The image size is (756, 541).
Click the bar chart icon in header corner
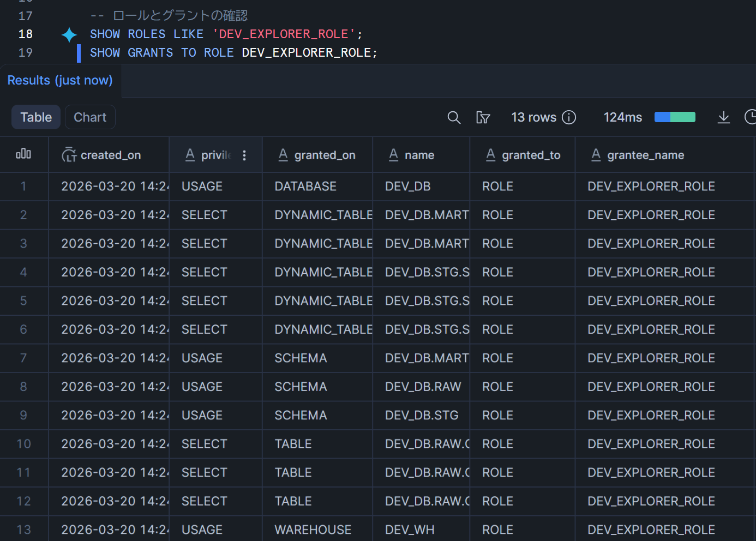click(x=23, y=154)
